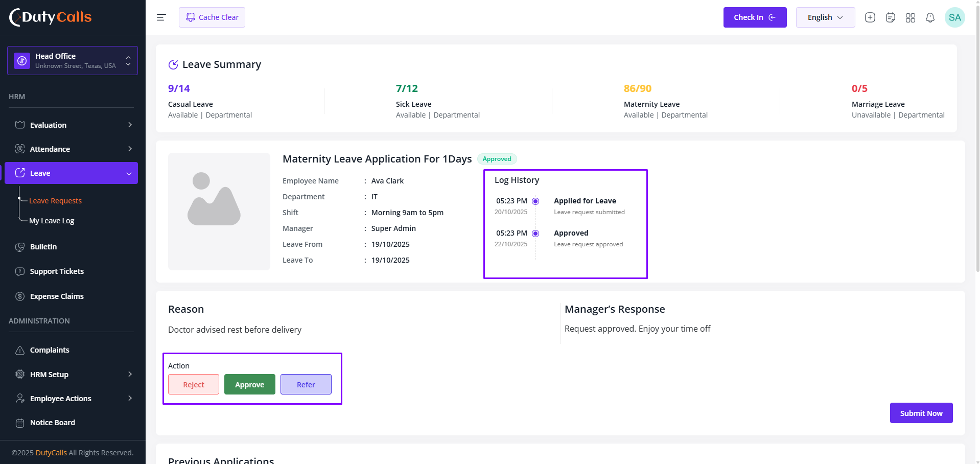Select the Reject action button

[194, 384]
